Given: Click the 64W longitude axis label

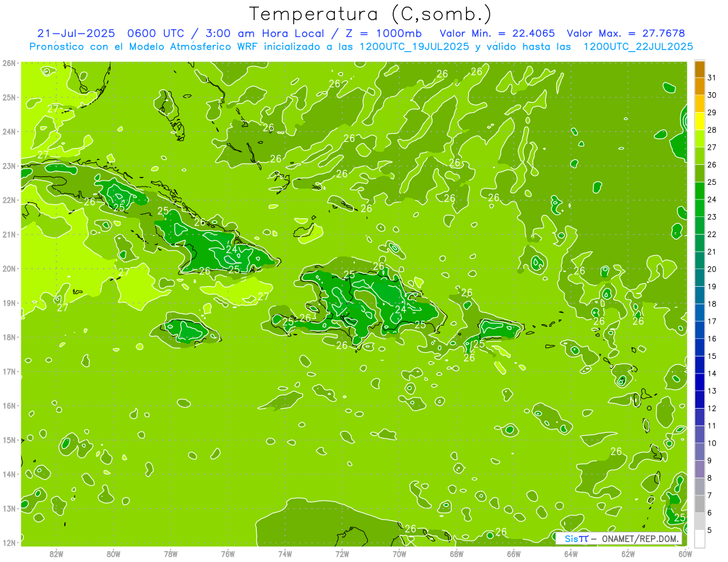Looking at the screenshot, I should (571, 553).
